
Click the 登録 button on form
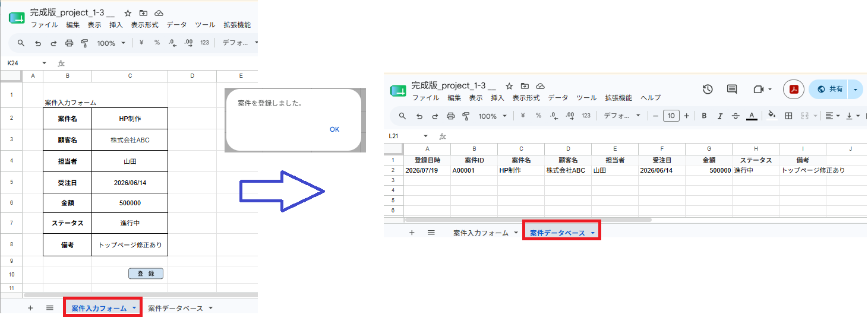(146, 274)
